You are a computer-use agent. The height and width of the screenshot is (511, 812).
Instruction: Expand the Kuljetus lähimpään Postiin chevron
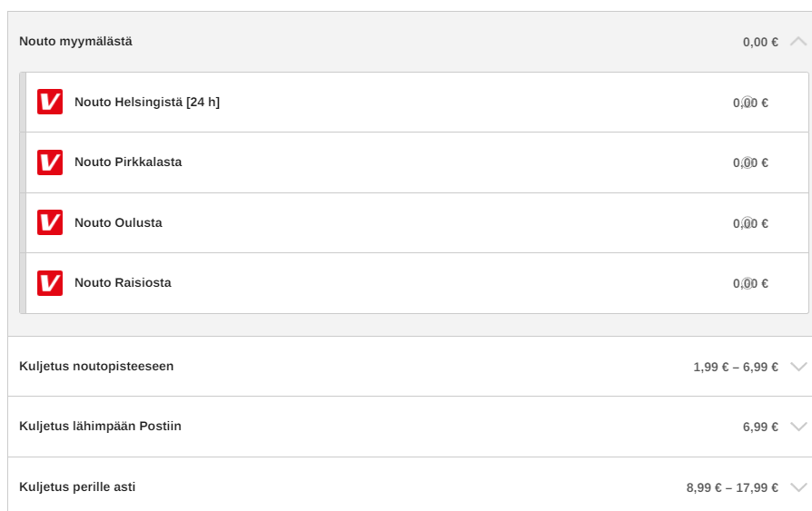pos(798,427)
